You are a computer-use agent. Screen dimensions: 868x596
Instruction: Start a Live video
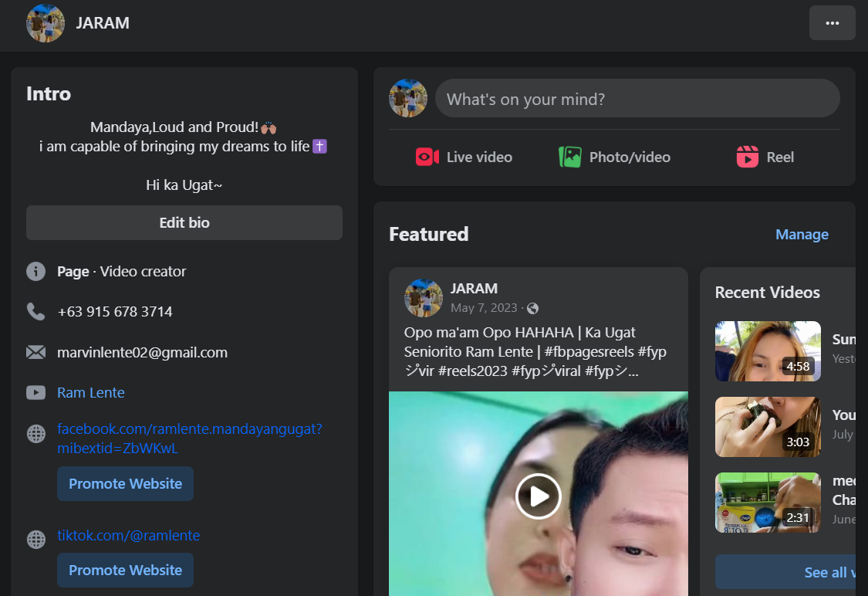point(464,157)
